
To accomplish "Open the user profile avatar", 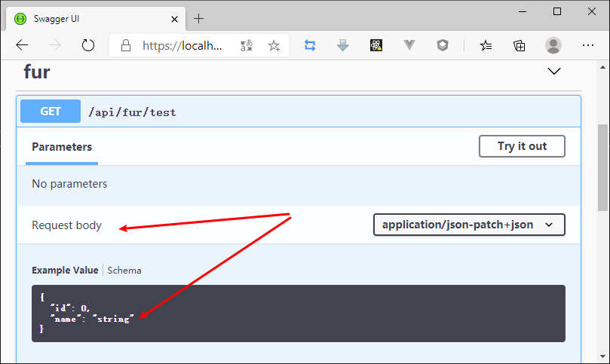I will (553, 45).
